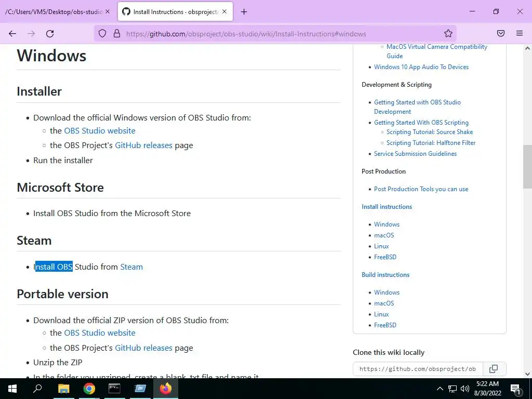Click the 'Run the installer' bullet text
The width and height of the screenshot is (532, 399).
pos(63,160)
